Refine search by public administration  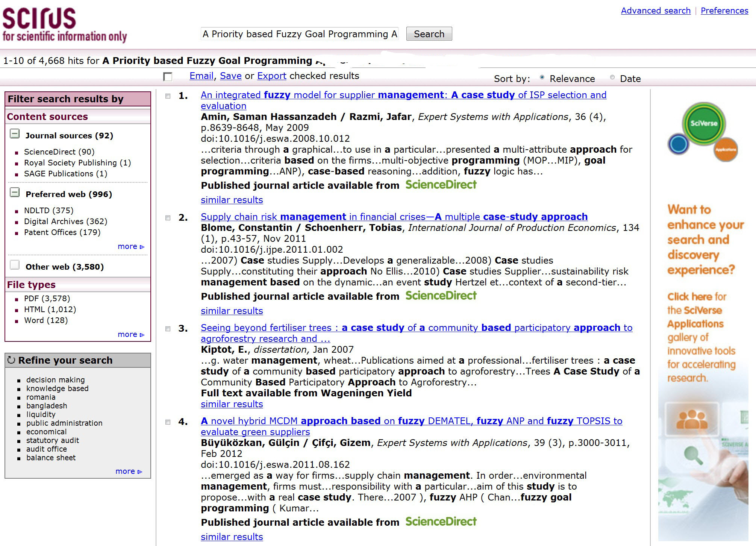click(64, 423)
